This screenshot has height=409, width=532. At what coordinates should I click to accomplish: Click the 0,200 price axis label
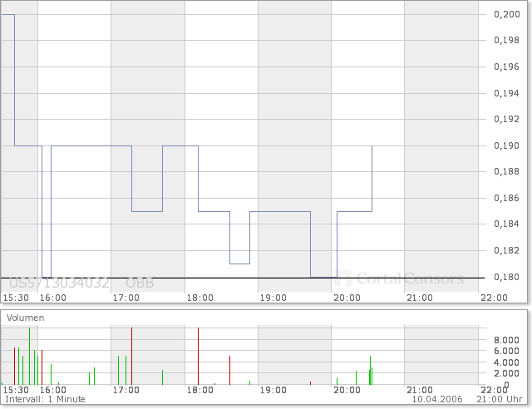[x=507, y=14]
